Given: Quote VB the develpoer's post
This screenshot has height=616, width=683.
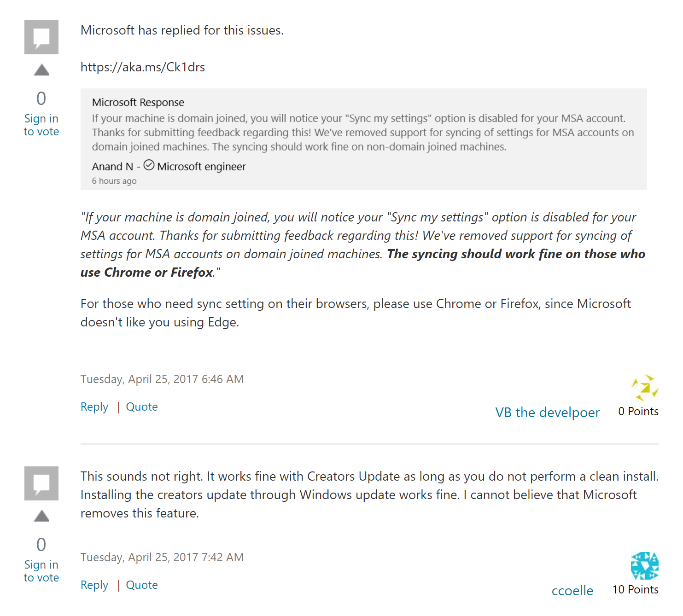Looking at the screenshot, I should 142,407.
